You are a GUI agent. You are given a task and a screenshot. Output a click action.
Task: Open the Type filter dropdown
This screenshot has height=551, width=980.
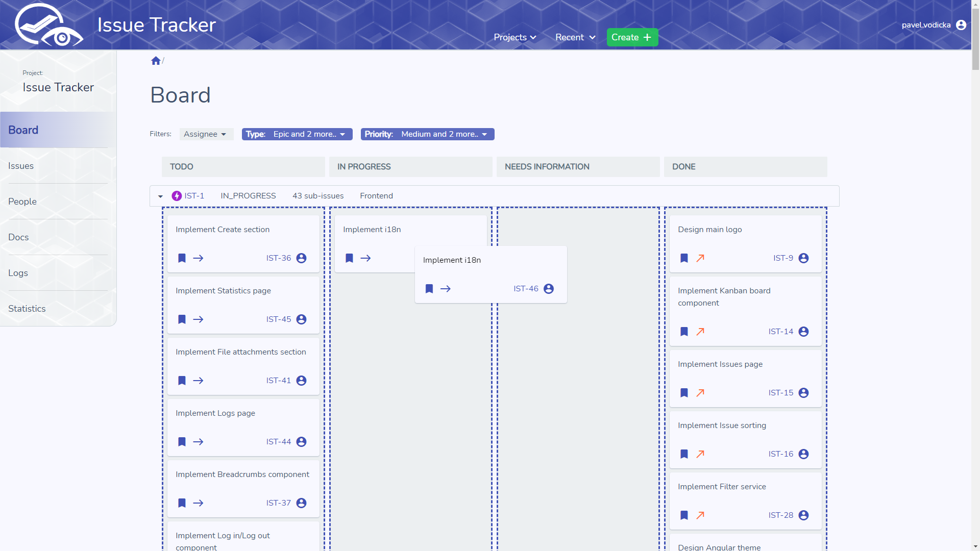[297, 134]
